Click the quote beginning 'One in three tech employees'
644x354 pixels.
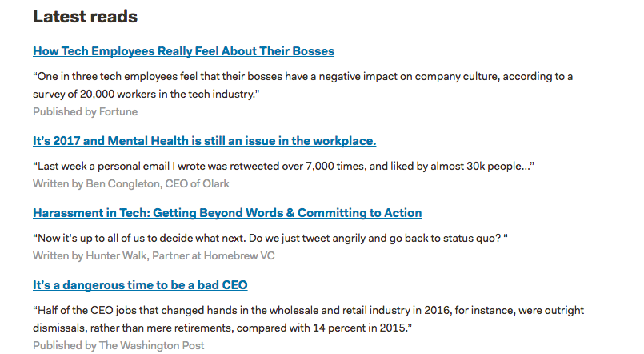point(302,85)
